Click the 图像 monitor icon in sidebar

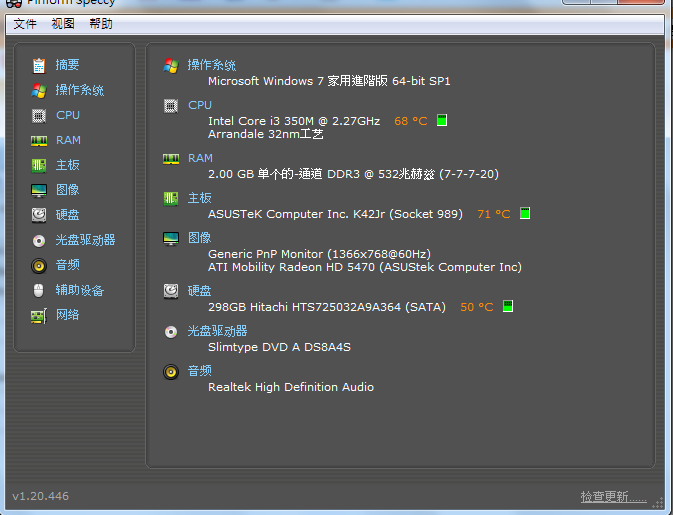pyautogui.click(x=39, y=190)
